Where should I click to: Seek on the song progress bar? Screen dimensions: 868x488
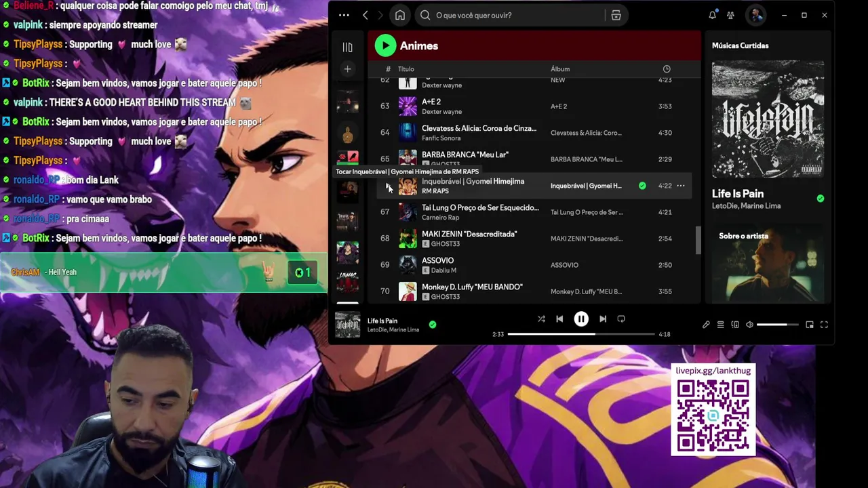tap(581, 334)
